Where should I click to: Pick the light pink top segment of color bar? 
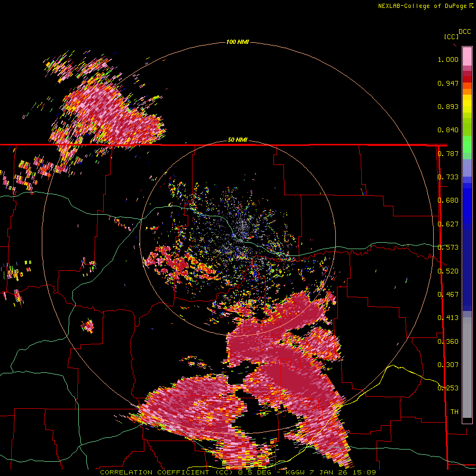467,56
